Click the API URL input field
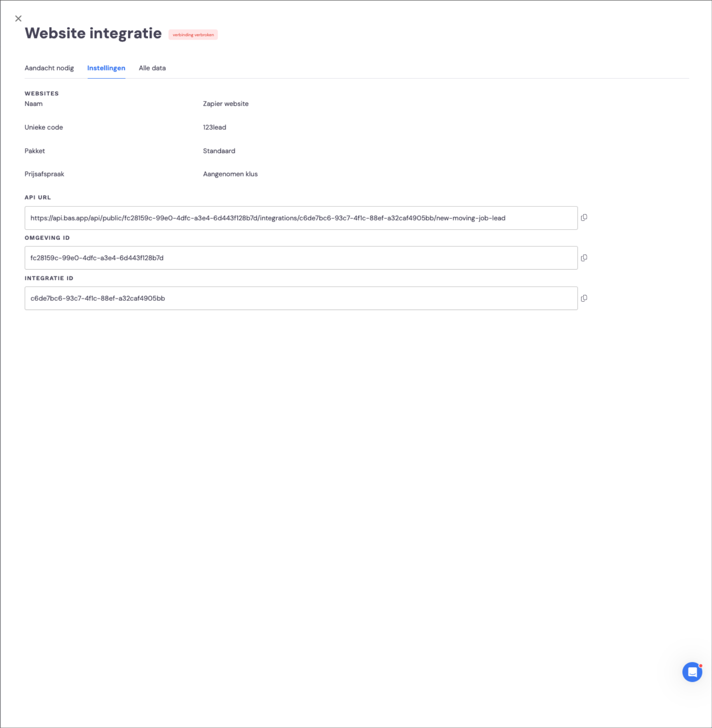This screenshot has height=728, width=712. [301, 218]
